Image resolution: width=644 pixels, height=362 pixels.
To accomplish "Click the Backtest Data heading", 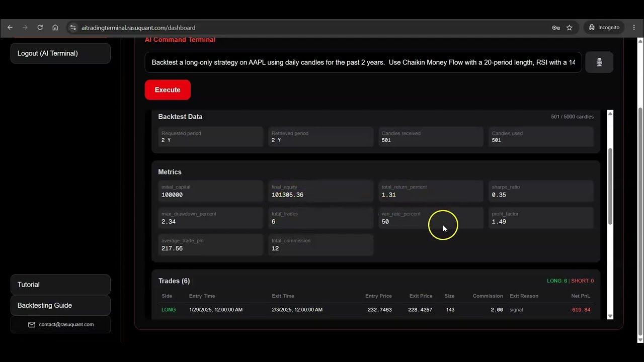I will click(x=180, y=117).
